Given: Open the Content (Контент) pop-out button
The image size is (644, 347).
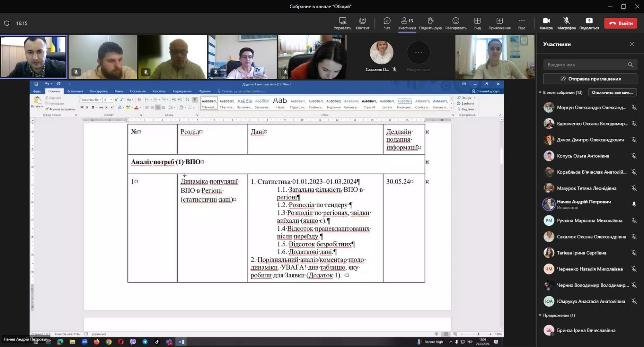Looking at the screenshot, I should pyautogui.click(x=362, y=23).
